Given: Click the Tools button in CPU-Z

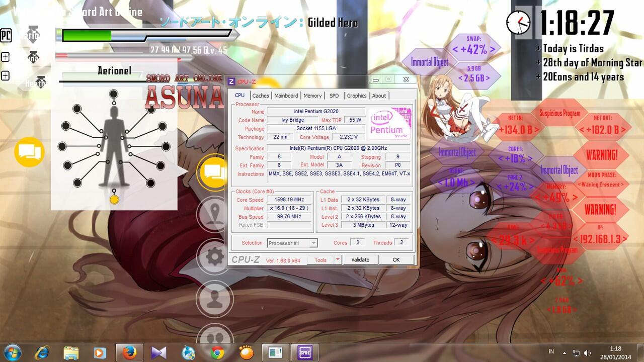Looking at the screenshot, I should tap(320, 259).
